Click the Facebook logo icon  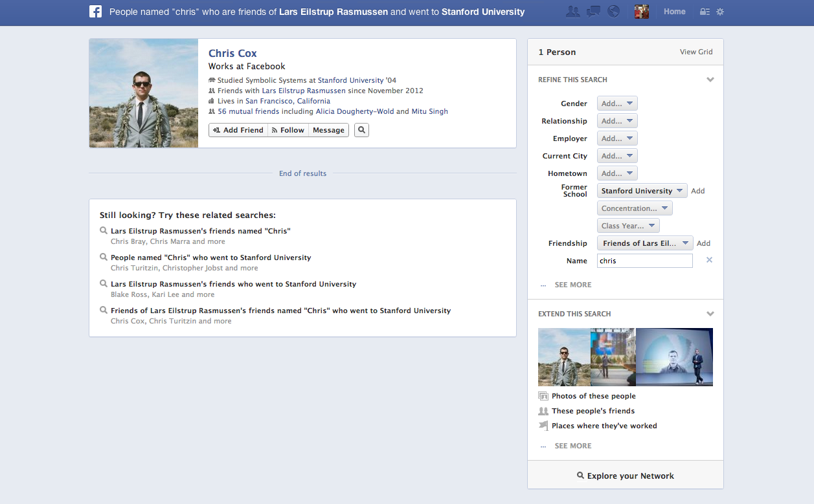click(x=95, y=12)
